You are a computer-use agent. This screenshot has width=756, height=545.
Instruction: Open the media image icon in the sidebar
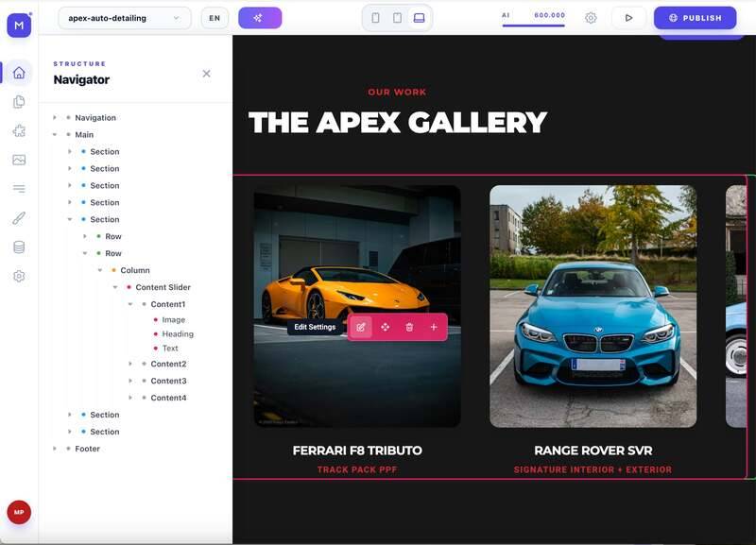pyautogui.click(x=19, y=160)
